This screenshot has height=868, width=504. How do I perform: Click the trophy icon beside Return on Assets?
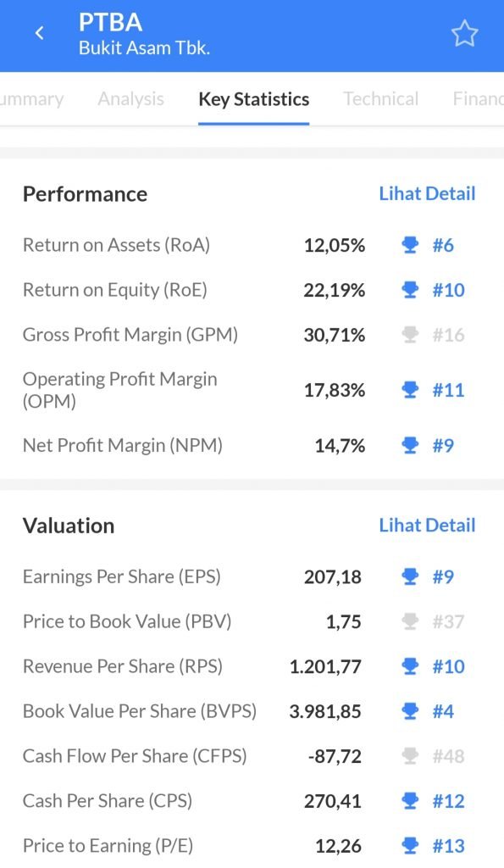pos(410,245)
